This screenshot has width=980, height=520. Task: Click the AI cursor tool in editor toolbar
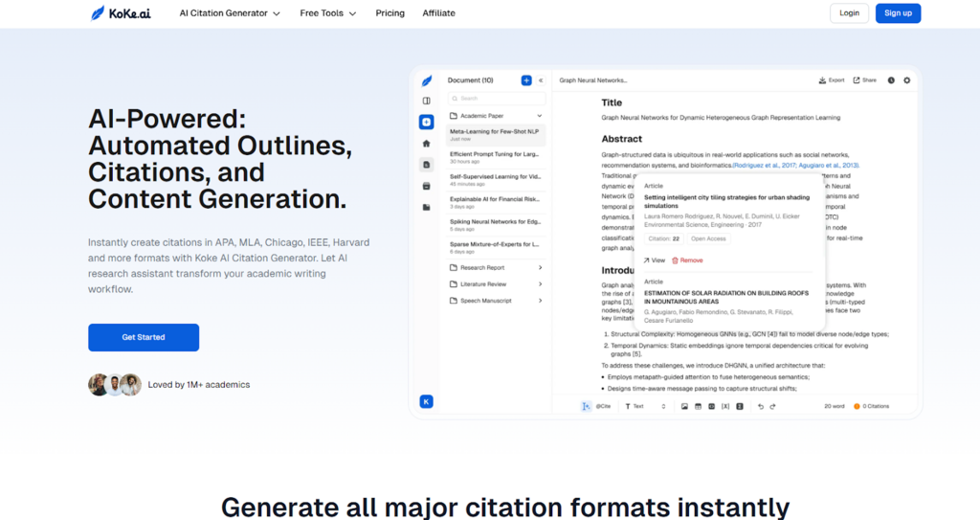coord(586,406)
